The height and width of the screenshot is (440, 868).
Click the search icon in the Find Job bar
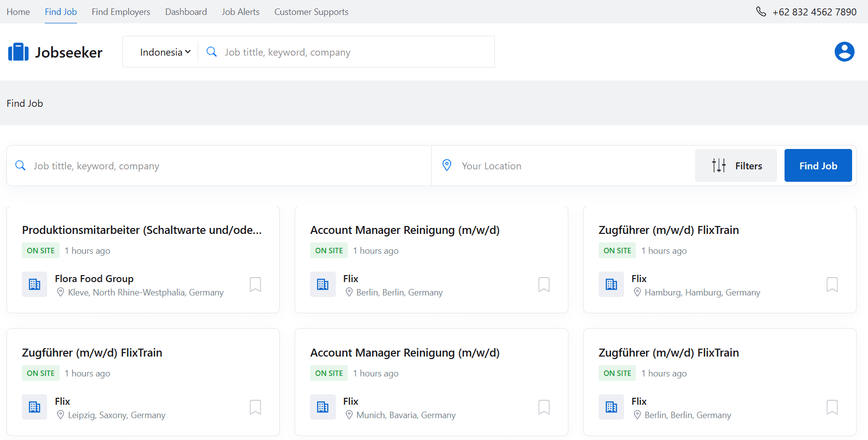(x=20, y=165)
